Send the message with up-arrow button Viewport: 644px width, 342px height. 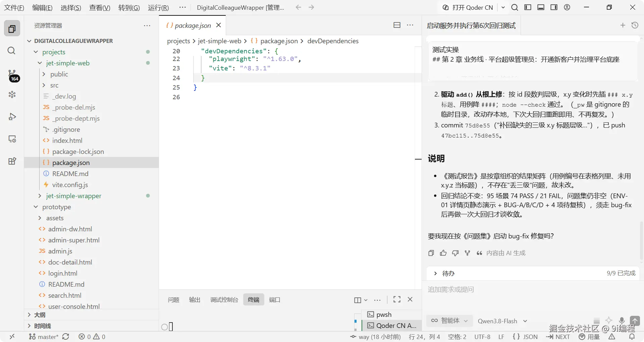635,321
